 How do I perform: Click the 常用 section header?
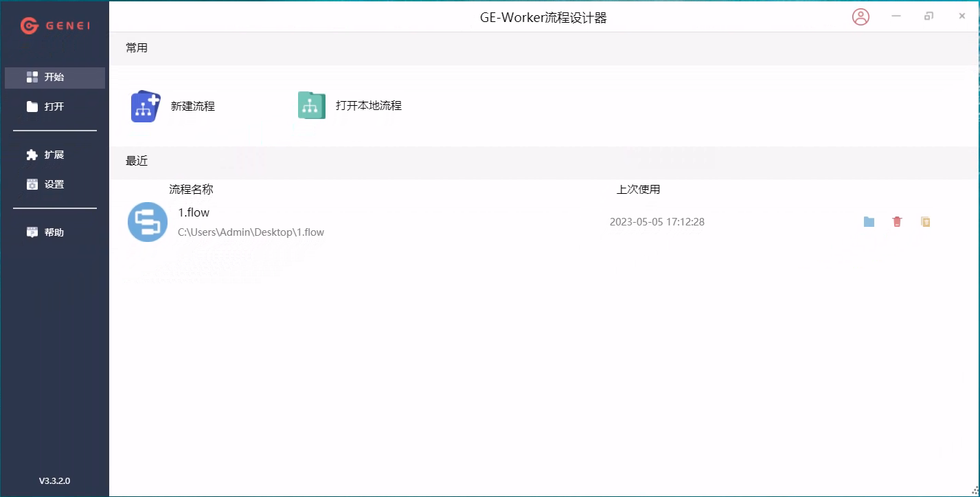[137, 48]
